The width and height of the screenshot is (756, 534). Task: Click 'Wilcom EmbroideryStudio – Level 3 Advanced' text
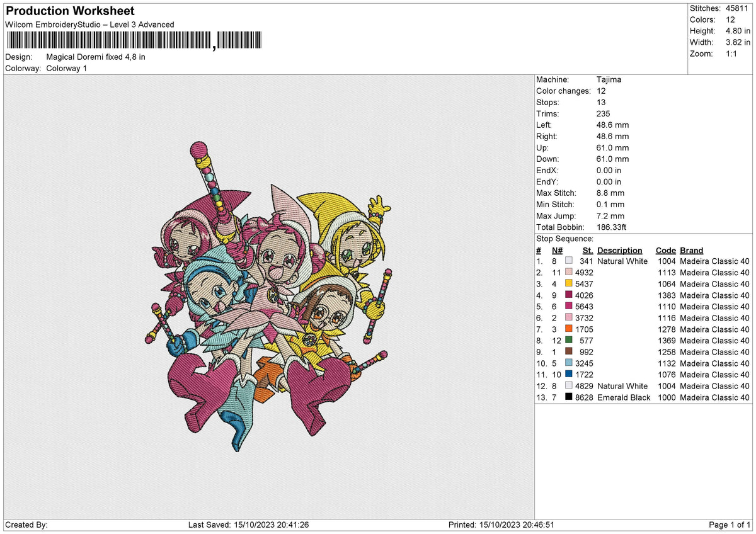(89, 25)
